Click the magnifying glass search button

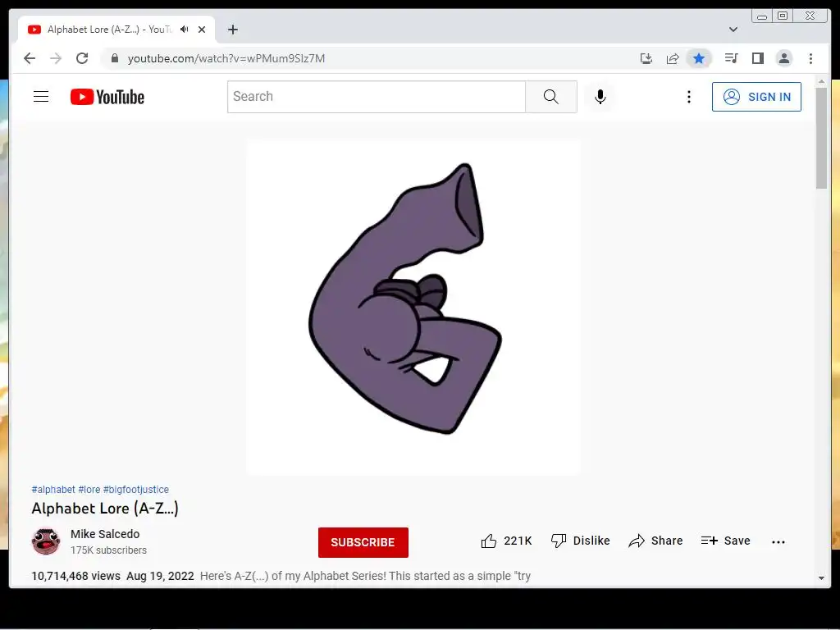pyautogui.click(x=550, y=97)
